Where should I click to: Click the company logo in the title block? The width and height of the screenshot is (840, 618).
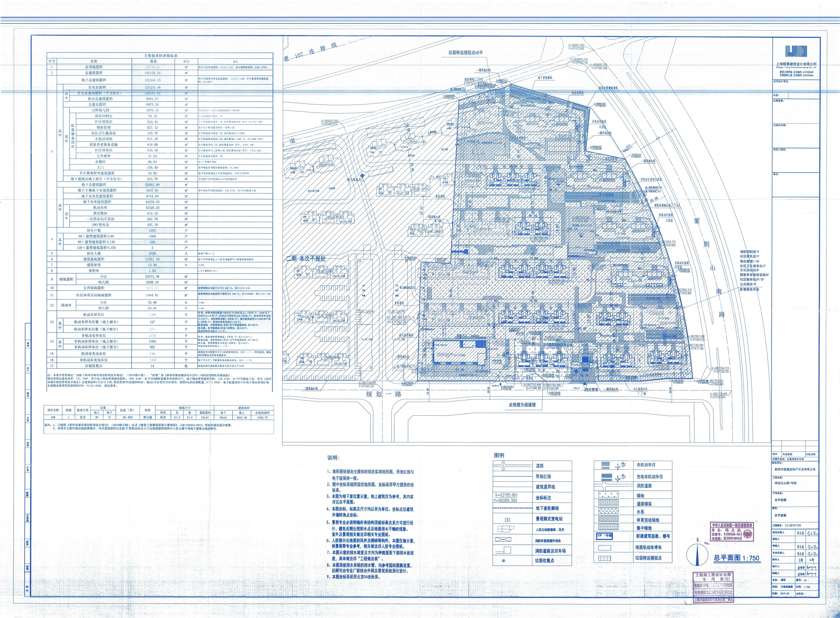(796, 51)
